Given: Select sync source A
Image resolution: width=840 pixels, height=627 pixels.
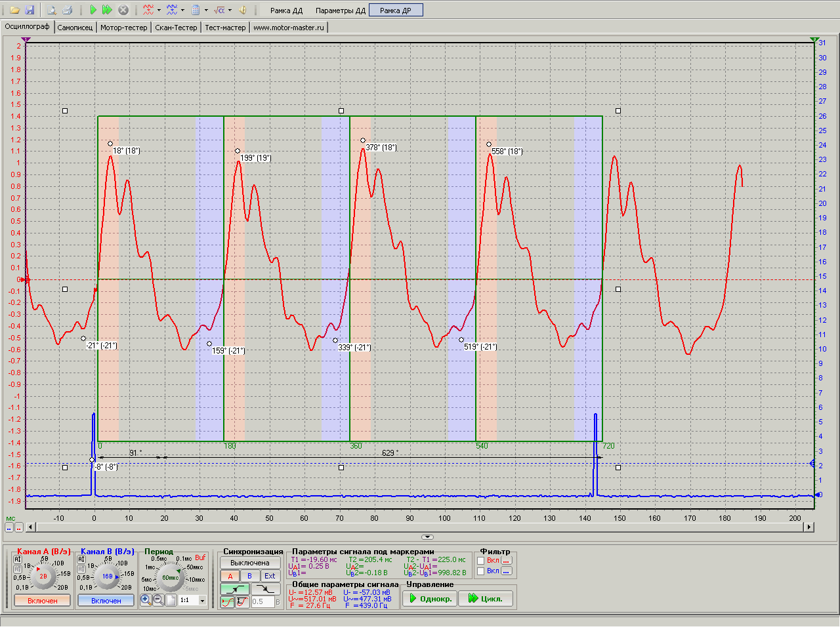Looking at the screenshot, I should click(230, 576).
